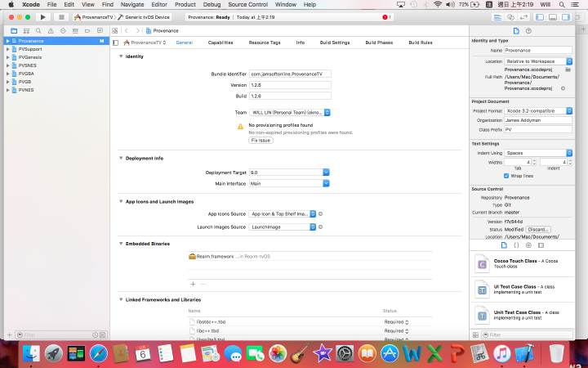Hide the Utilities inspector panel
The image size is (588, 368).
[x=566, y=17]
